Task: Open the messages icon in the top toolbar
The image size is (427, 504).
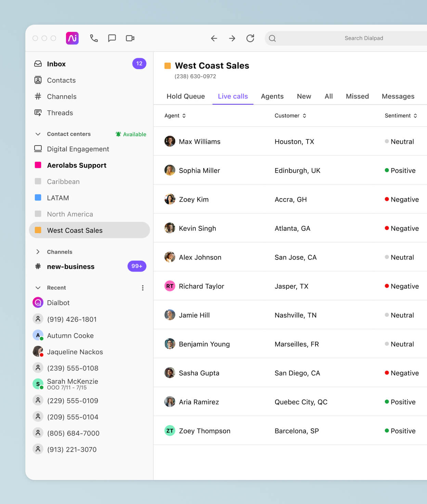Action: (112, 38)
